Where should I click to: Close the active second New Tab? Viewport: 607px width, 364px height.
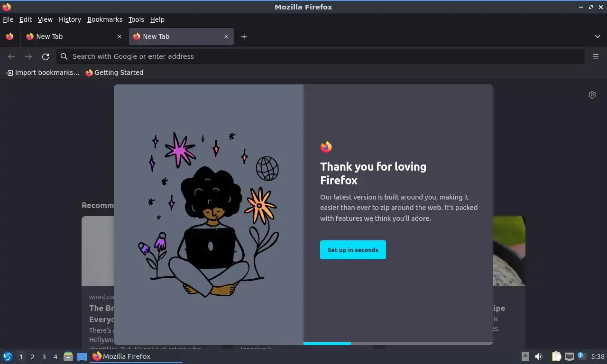(x=226, y=36)
